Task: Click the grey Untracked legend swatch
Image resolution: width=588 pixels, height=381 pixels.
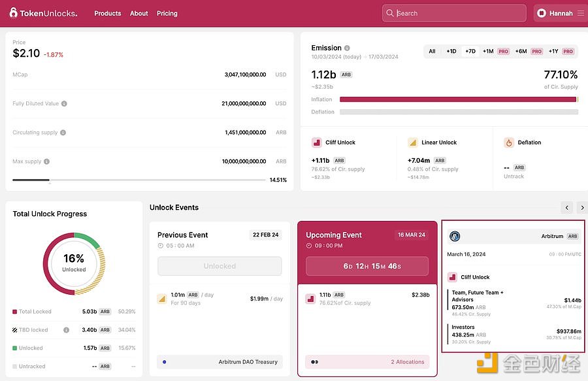Action: pos(14,367)
